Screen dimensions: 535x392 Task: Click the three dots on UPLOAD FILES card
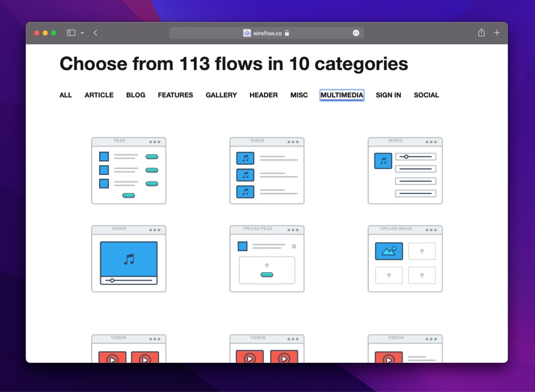(293, 230)
